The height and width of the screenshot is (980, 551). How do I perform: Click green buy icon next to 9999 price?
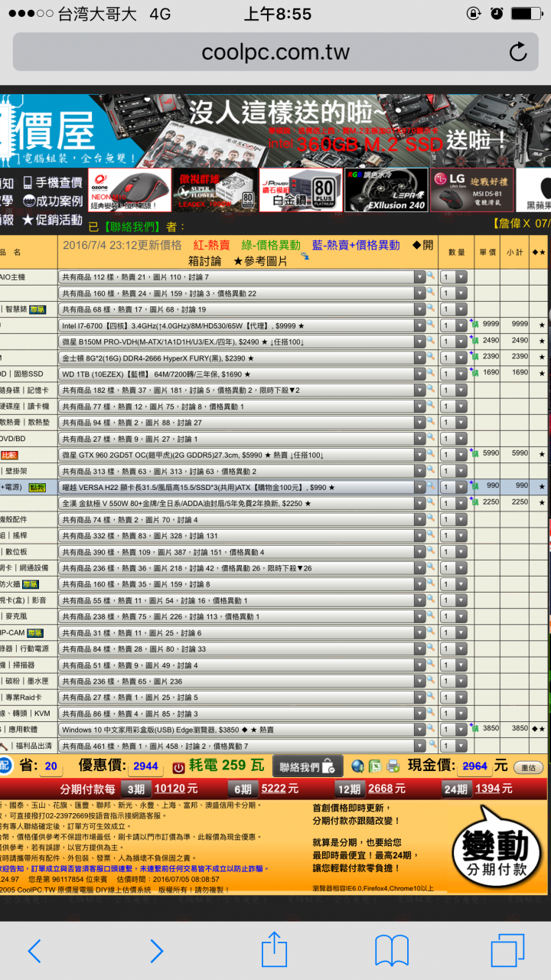pos(474,325)
